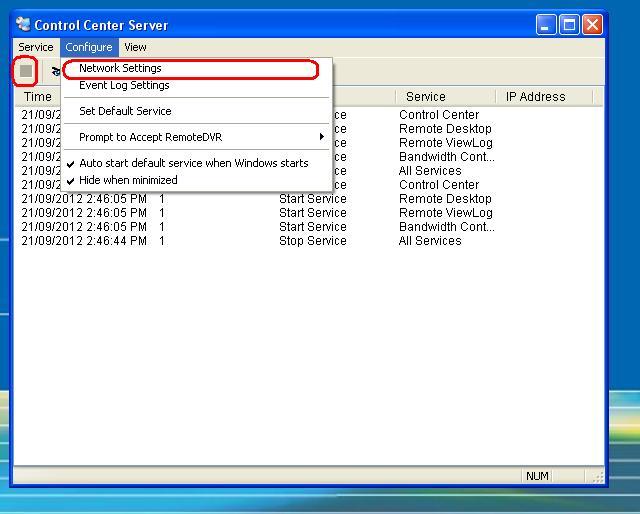Click Remote ViewLog in the 2:46:05 PM row
The height and width of the screenshot is (514, 640).
pyautogui.click(x=446, y=213)
